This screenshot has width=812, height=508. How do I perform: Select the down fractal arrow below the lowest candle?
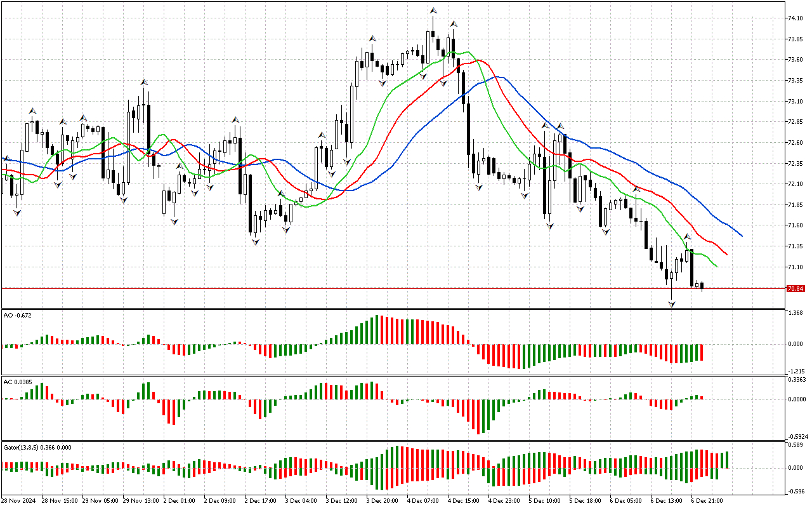[x=672, y=305]
